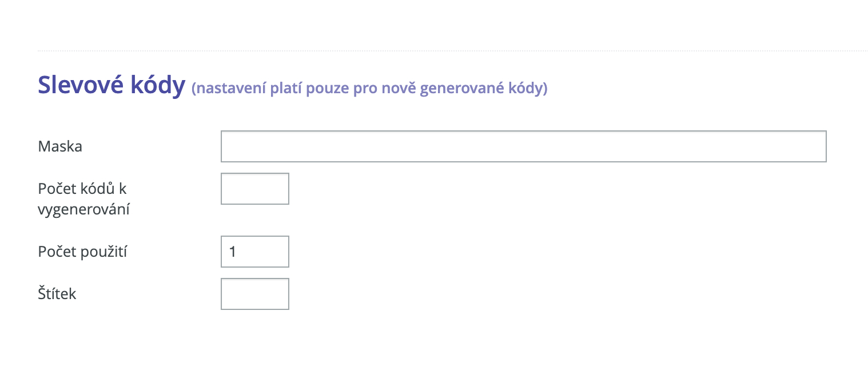The width and height of the screenshot is (868, 390).
Task: Select the Počet použití field showing 1
Action: pos(254,251)
